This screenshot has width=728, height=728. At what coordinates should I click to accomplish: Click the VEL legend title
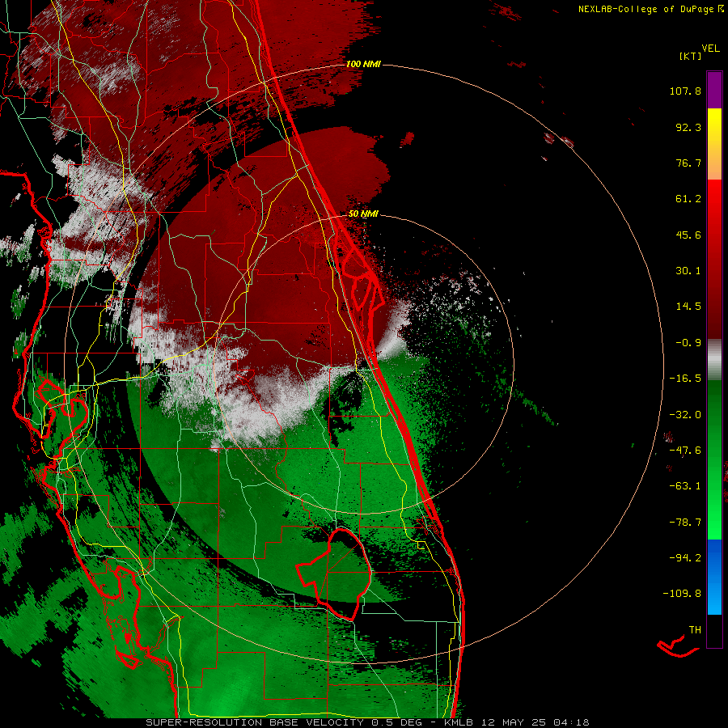pos(710,49)
